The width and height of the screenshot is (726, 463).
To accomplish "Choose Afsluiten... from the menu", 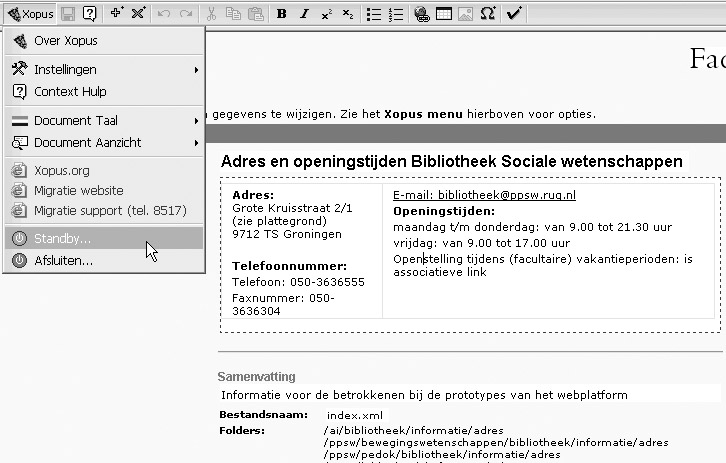I will [104, 261].
